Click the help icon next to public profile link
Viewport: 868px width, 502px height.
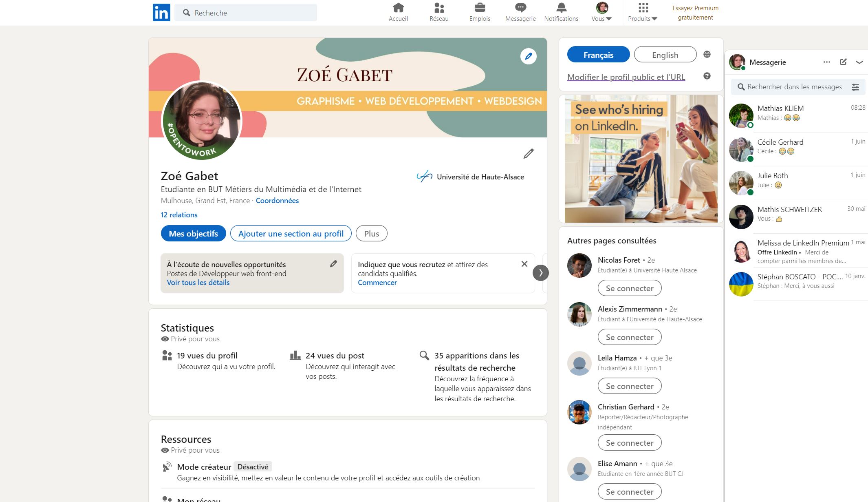tap(707, 76)
